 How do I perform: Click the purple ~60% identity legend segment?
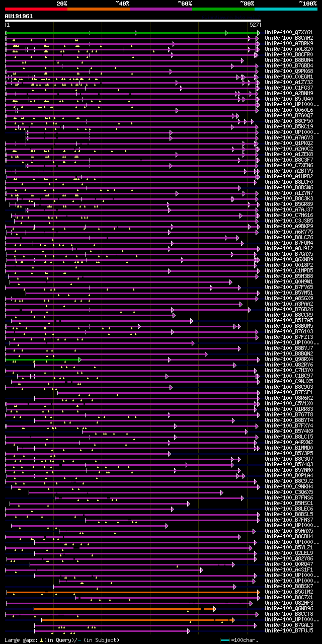[161, 9]
